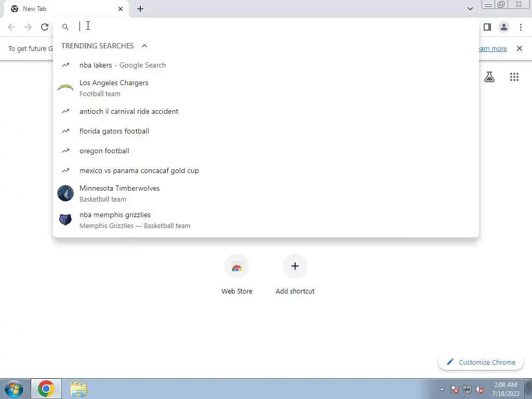Click the Memphis Grizzlies logo
Viewport: 532px width, 399px height.
65,220
